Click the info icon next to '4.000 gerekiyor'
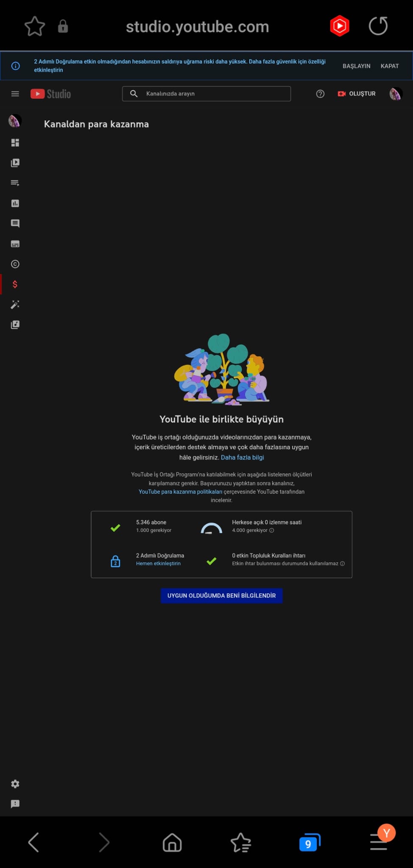Screen dimensions: 413x868 tap(272, 530)
